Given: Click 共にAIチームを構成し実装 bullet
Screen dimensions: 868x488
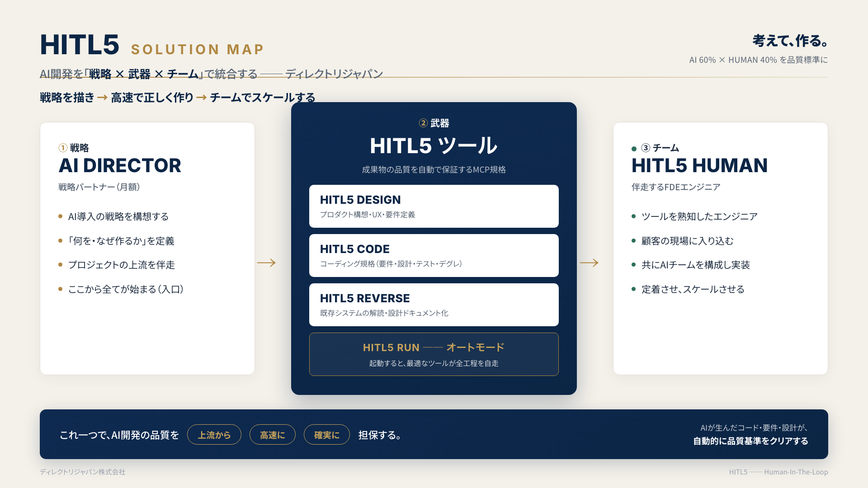Looking at the screenshot, I should pos(696,265).
